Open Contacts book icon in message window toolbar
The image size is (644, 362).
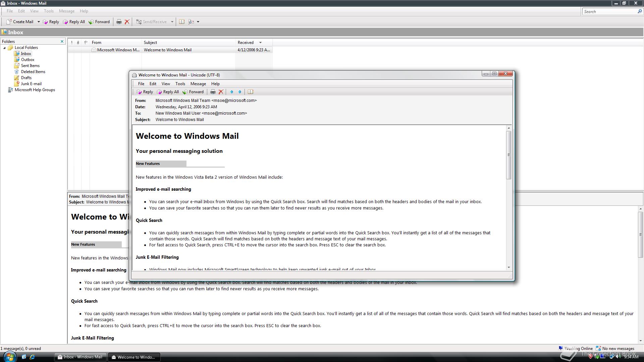250,92
